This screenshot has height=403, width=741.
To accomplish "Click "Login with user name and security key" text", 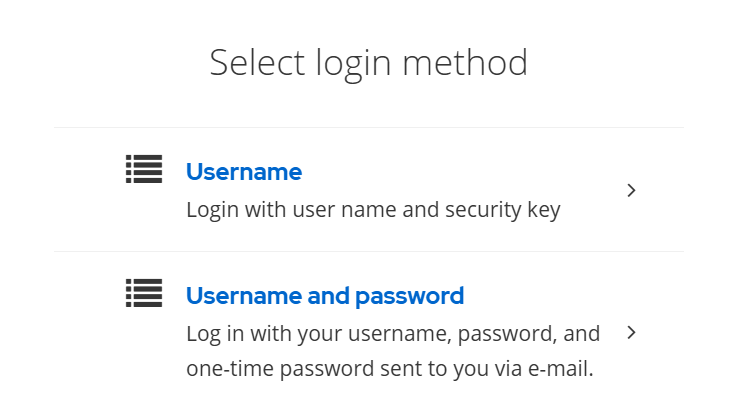I will pyautogui.click(x=373, y=210).
